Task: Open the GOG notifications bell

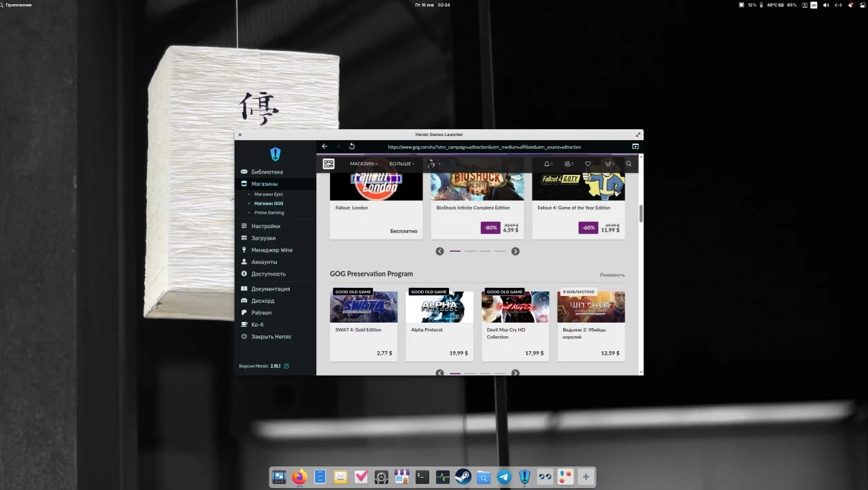Action: coord(547,163)
